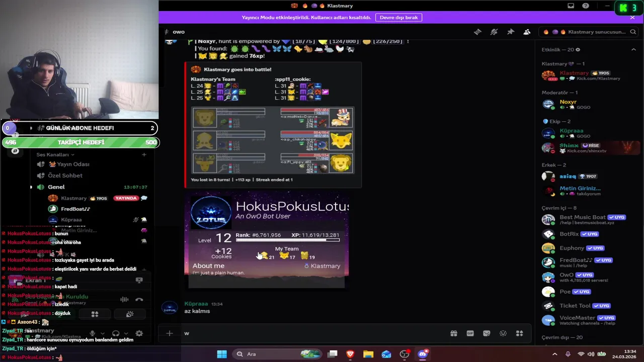Open the Discord inbox icon
This screenshot has width=644, height=362.
[571, 6]
